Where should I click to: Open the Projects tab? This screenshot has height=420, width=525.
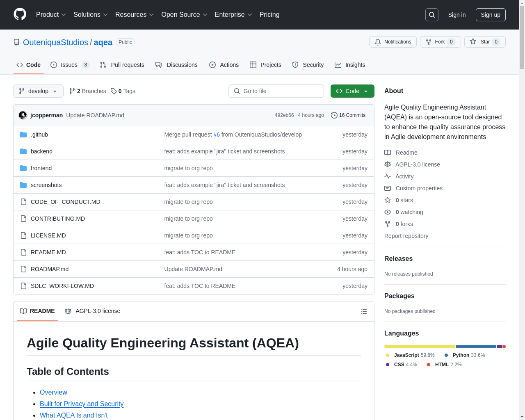tap(265, 65)
